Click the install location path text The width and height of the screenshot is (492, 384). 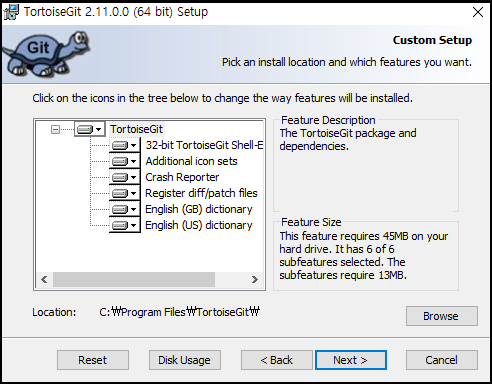tap(179, 312)
